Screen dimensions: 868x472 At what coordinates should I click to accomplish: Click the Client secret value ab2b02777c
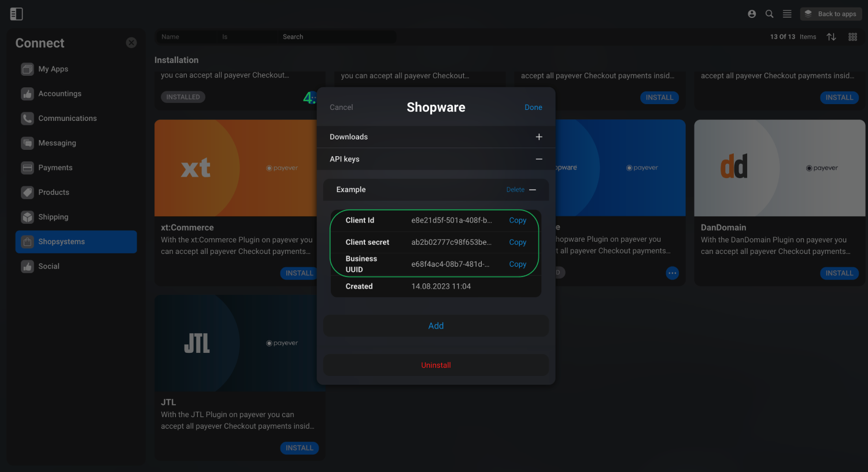[452, 242]
